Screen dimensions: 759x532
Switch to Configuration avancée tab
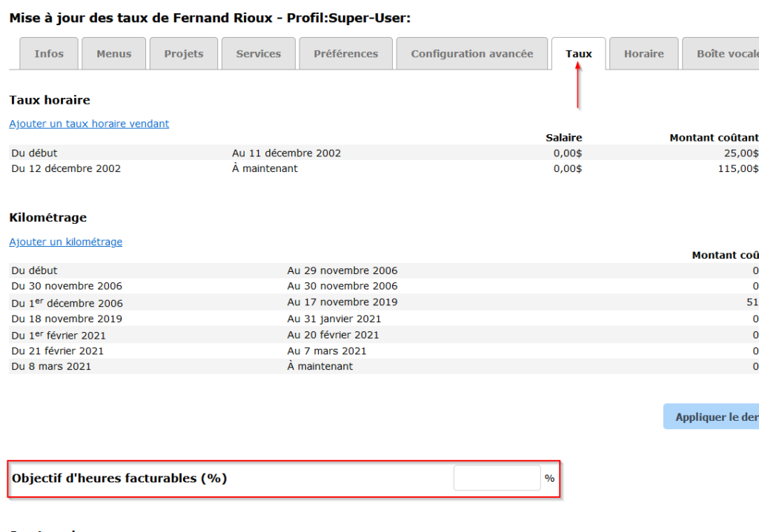471,54
